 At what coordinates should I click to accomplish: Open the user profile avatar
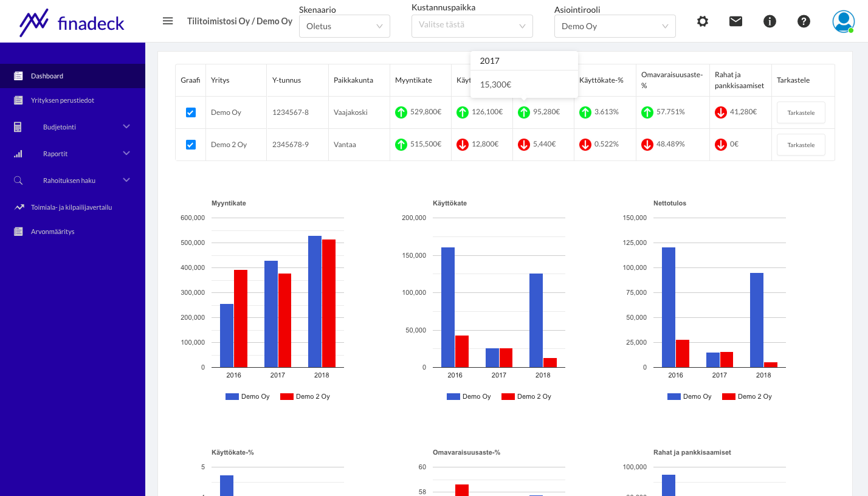844,21
